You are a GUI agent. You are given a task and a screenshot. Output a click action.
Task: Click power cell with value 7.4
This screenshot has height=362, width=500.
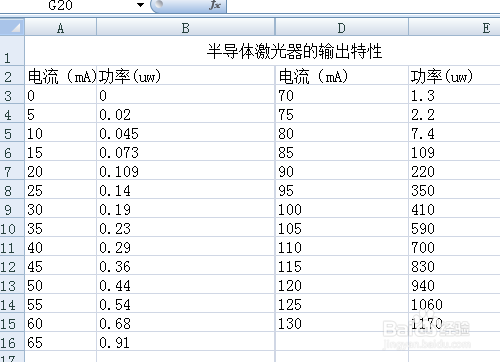(454, 132)
